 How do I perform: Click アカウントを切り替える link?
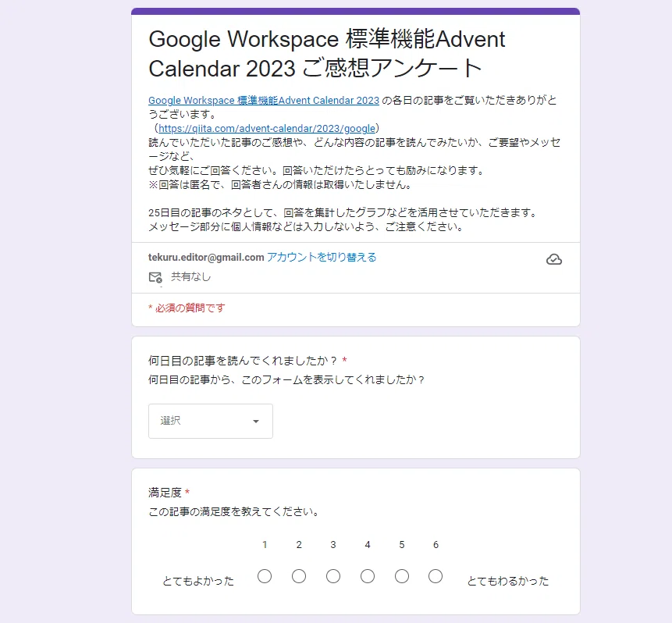pyautogui.click(x=322, y=258)
